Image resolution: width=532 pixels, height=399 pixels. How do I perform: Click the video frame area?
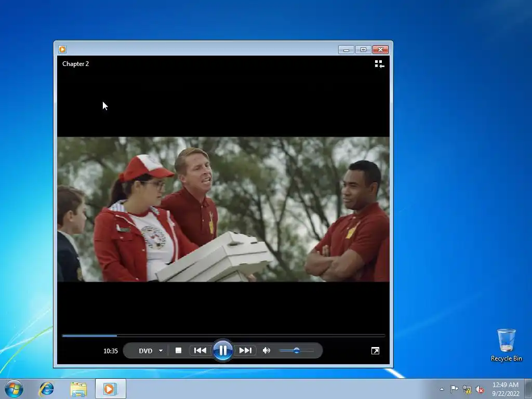pyautogui.click(x=223, y=209)
